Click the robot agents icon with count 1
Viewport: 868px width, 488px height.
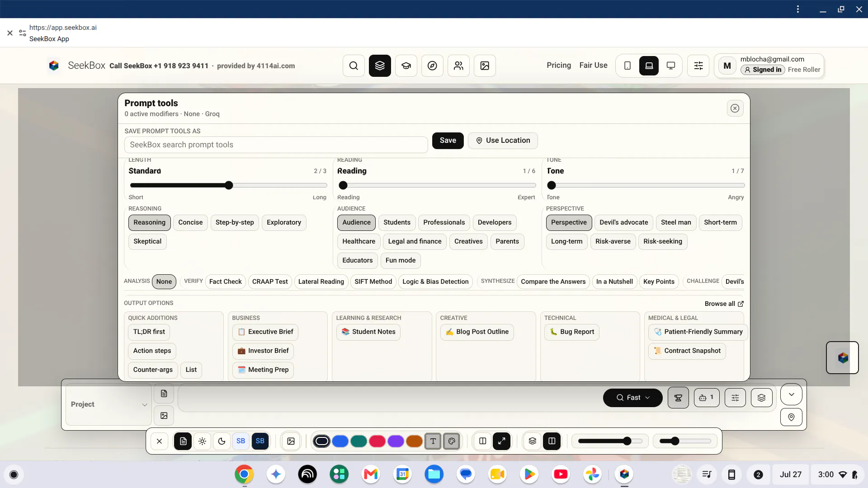707,398
